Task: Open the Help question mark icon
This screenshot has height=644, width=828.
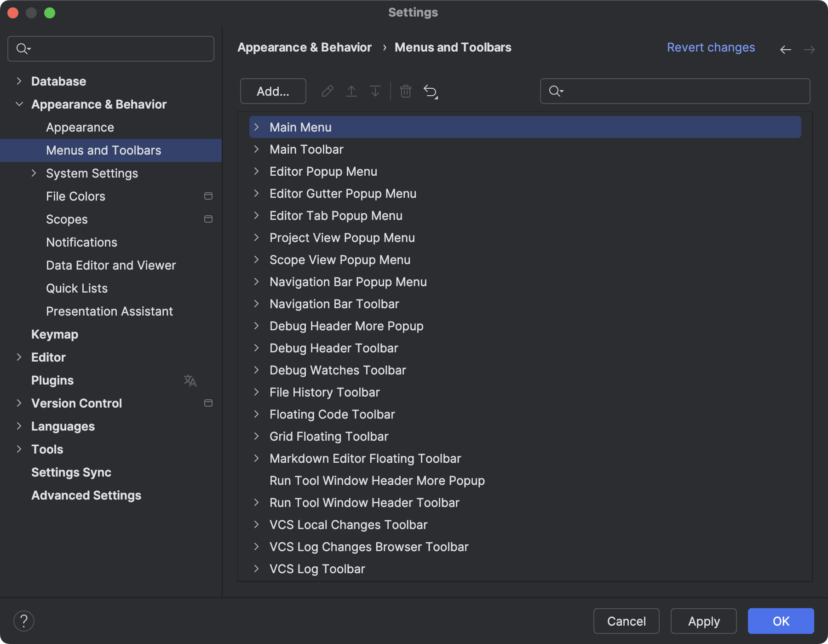Action: coord(24,621)
